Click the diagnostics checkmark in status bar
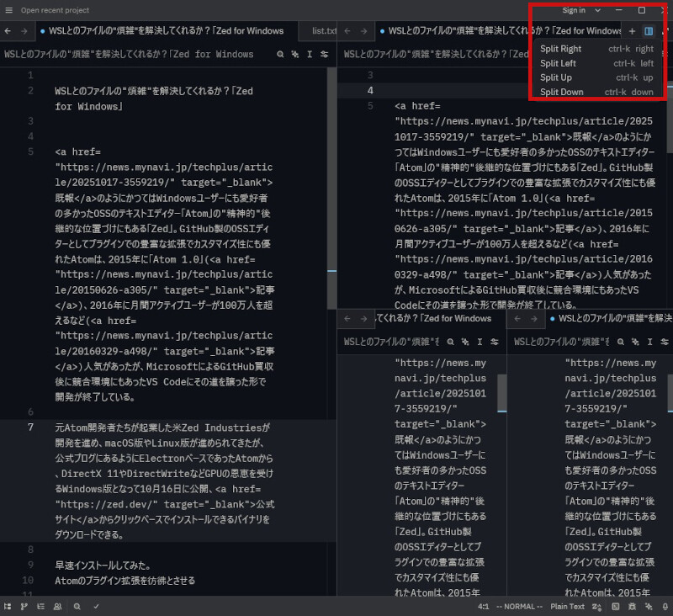 (x=96, y=606)
